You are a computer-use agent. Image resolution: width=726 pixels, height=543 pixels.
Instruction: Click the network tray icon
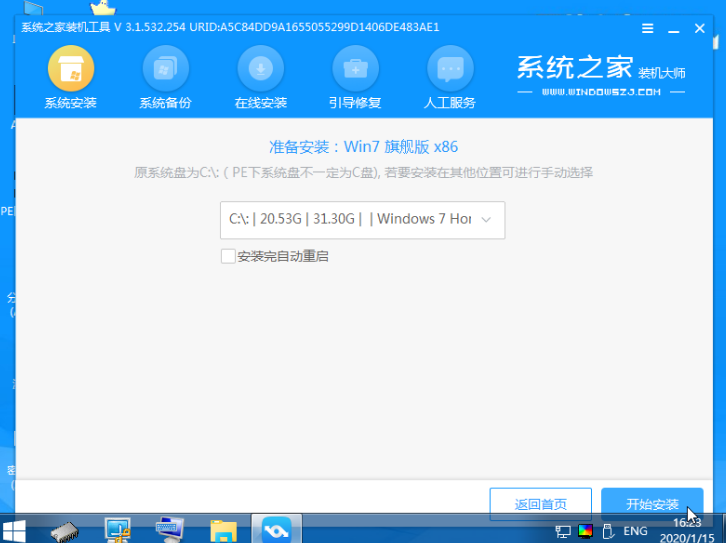(563, 531)
